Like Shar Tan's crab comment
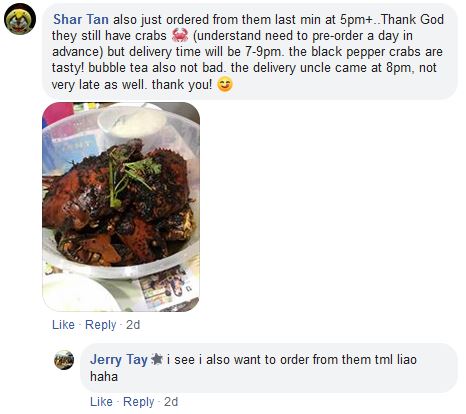 tap(63, 325)
